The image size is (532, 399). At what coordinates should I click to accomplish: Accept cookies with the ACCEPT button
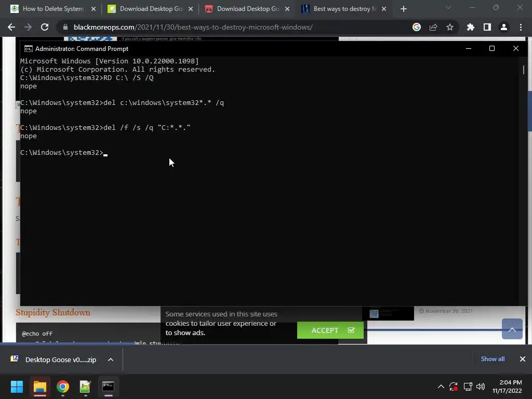tap(330, 330)
